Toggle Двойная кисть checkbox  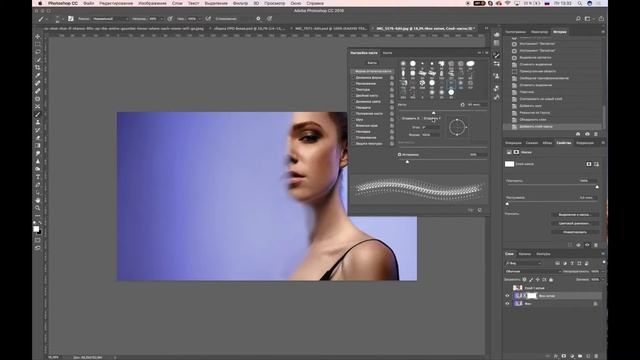[353, 96]
